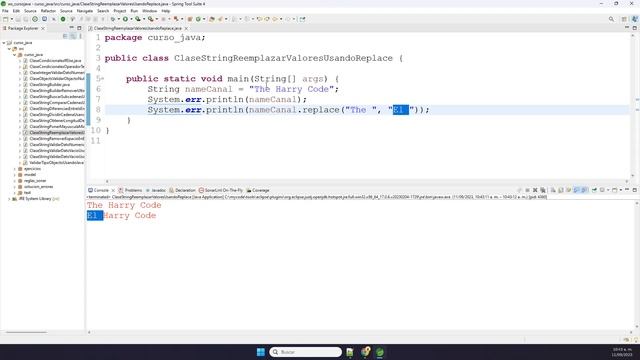Switch to the Declaration tab
The image size is (640, 360).
(x=182, y=190)
